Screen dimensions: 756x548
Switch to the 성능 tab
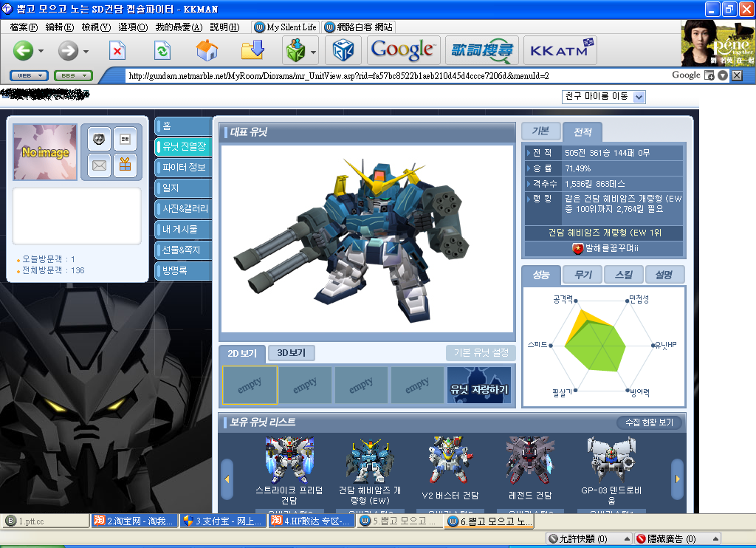541,275
